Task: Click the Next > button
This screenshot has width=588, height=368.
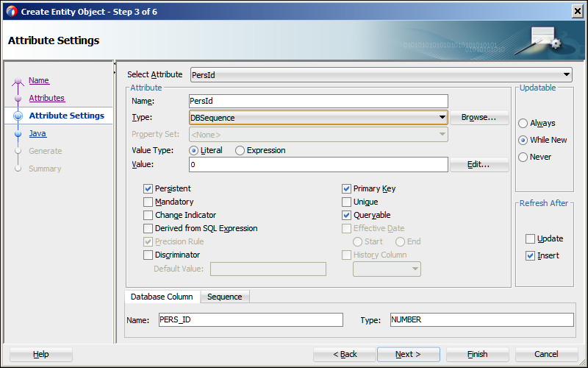Action: point(408,354)
